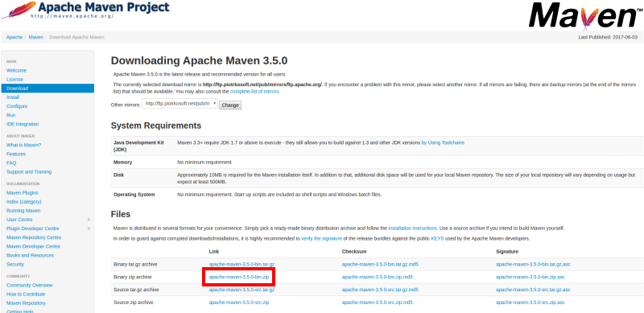Click the Change mirror button
644x313 pixels.
pyautogui.click(x=230, y=105)
